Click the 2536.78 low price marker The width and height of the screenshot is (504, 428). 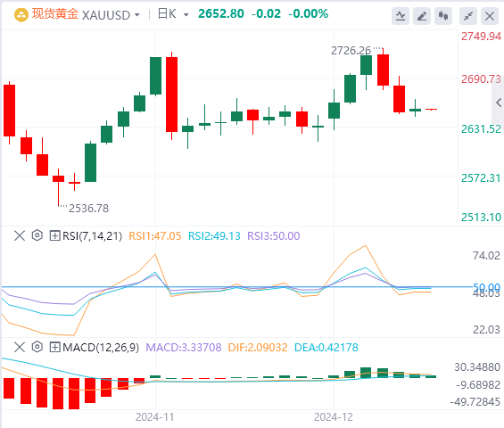tap(88, 209)
